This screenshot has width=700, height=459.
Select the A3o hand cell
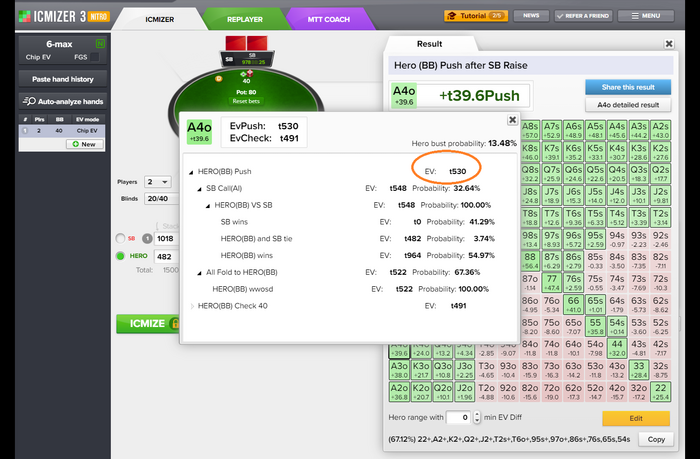[x=399, y=370]
